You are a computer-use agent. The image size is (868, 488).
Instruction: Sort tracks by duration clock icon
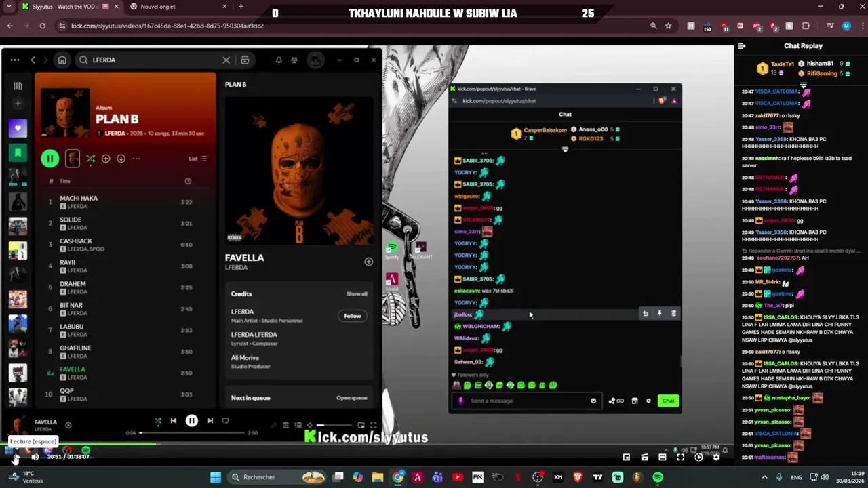click(188, 181)
